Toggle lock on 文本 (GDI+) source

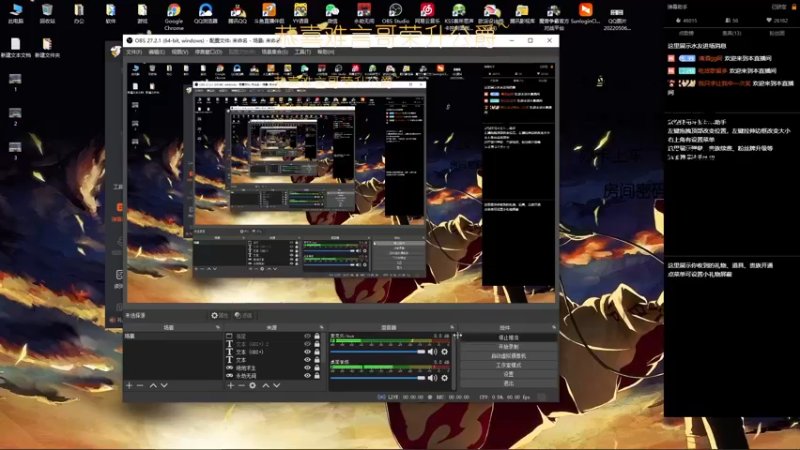317,352
